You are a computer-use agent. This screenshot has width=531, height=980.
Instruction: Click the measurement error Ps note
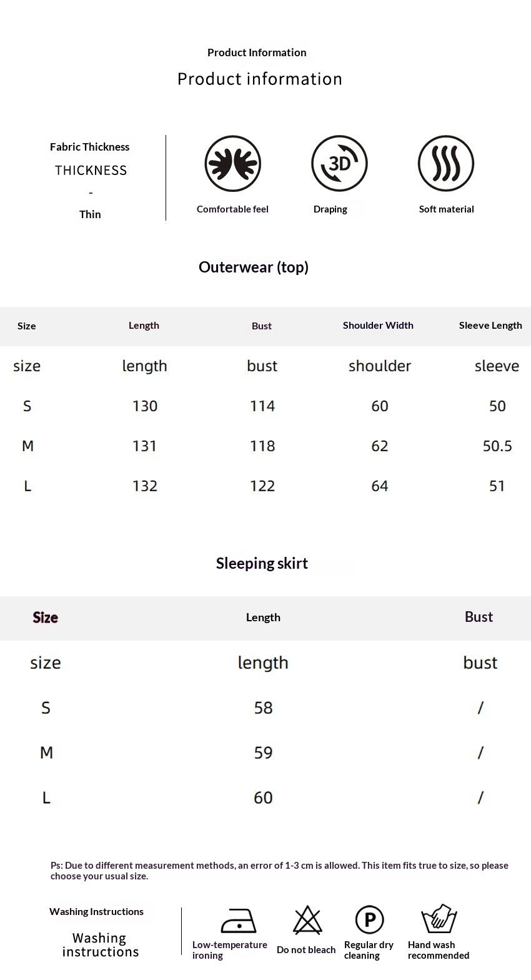[x=279, y=871]
